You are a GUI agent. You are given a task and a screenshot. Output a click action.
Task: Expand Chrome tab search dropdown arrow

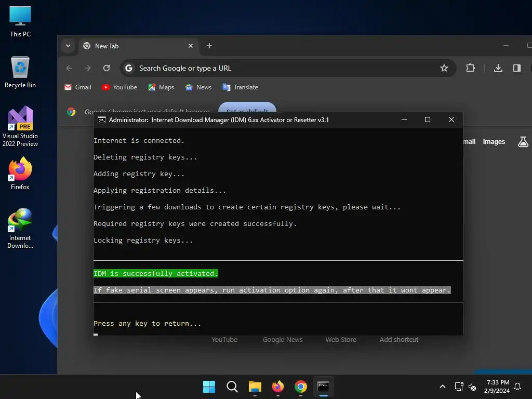68,46
